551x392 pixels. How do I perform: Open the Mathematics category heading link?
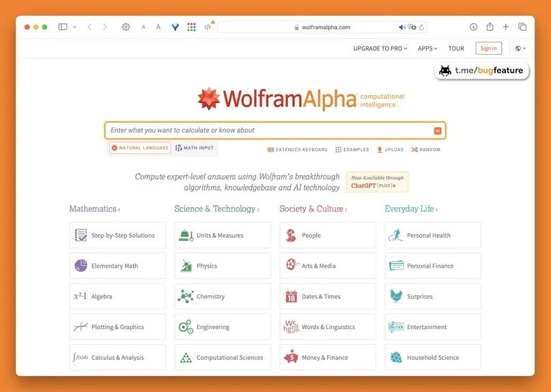[94, 209]
